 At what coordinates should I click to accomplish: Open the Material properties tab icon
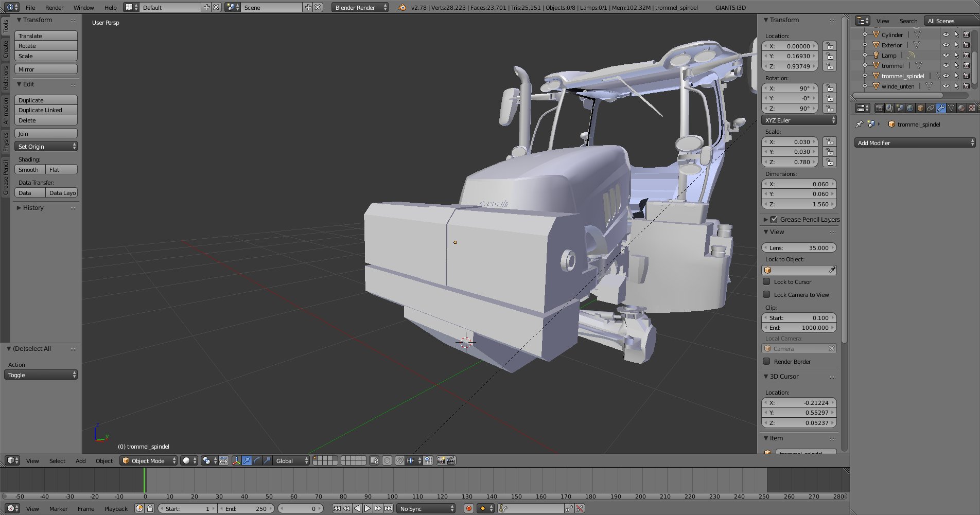click(x=961, y=108)
